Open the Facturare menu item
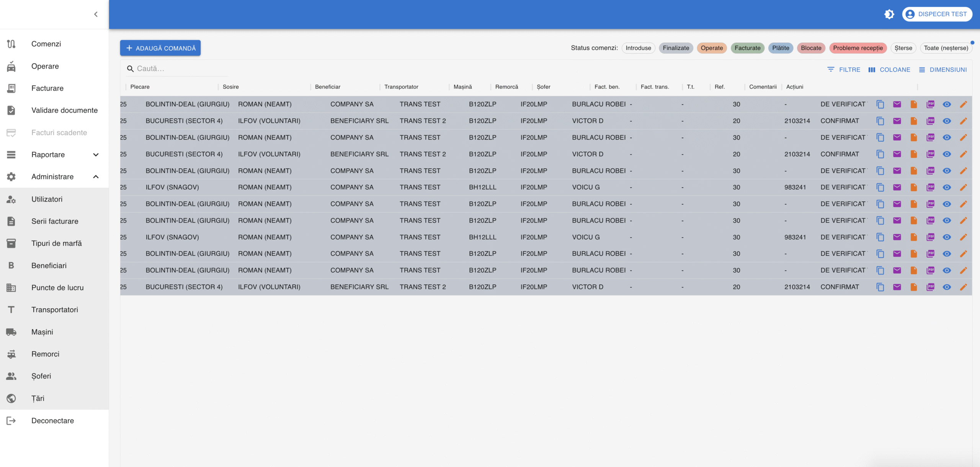980x467 pixels. click(x=47, y=88)
